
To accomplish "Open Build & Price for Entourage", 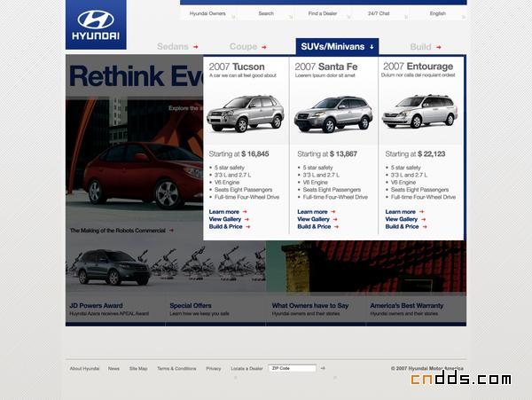I will pyautogui.click(x=402, y=227).
